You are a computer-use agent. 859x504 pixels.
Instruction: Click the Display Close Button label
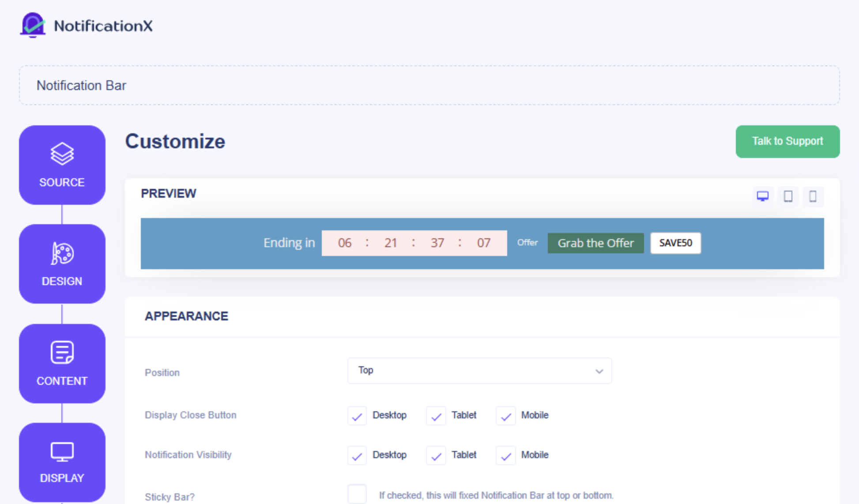click(191, 415)
